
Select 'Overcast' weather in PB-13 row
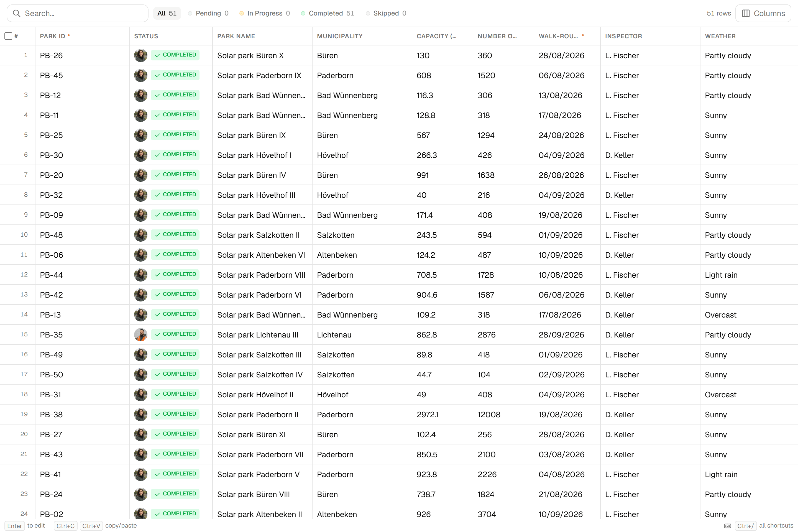click(x=749, y=314)
